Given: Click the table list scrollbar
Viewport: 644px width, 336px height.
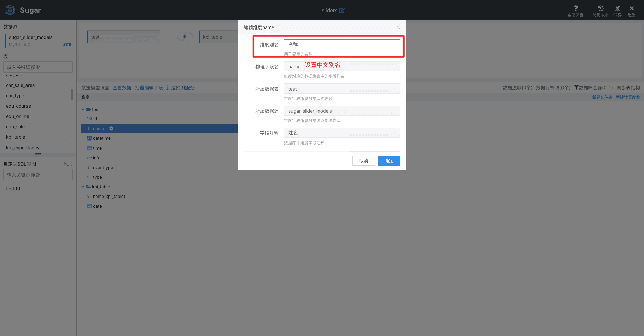Looking at the screenshot, I should pyautogui.click(x=72, y=94).
